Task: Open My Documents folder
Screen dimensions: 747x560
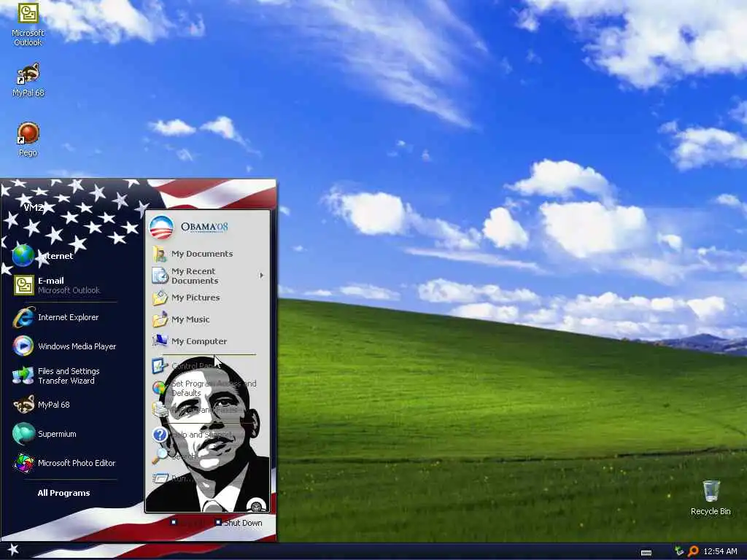Action: 193,254
